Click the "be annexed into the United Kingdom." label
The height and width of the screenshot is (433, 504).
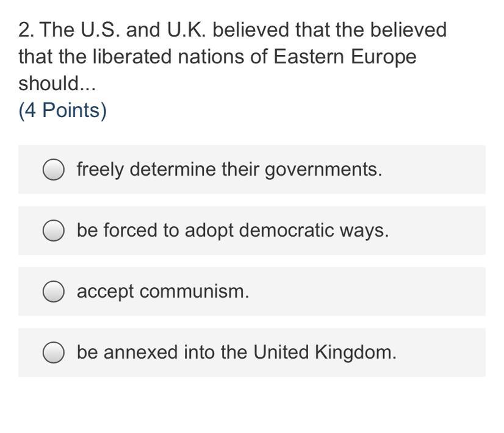pyautogui.click(x=237, y=352)
